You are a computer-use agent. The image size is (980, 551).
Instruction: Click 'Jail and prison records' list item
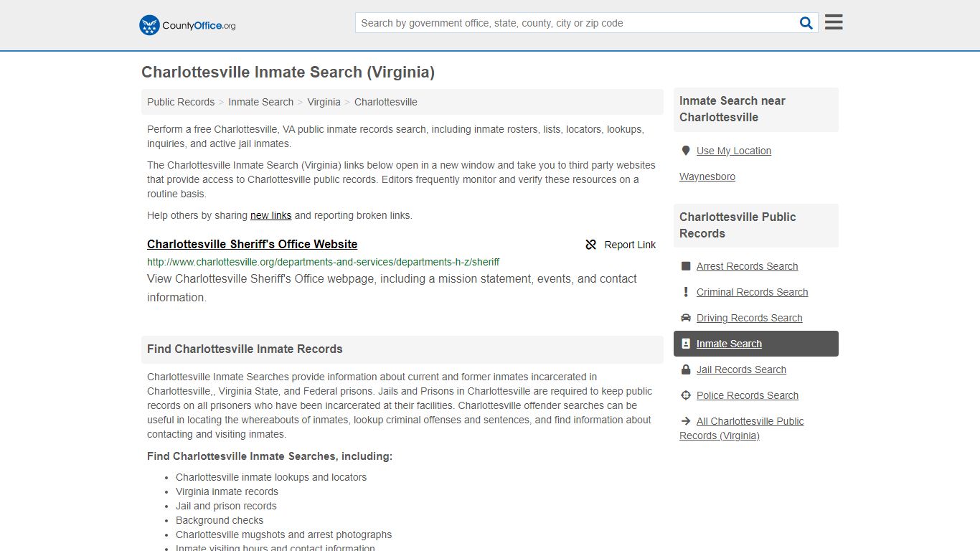point(226,506)
